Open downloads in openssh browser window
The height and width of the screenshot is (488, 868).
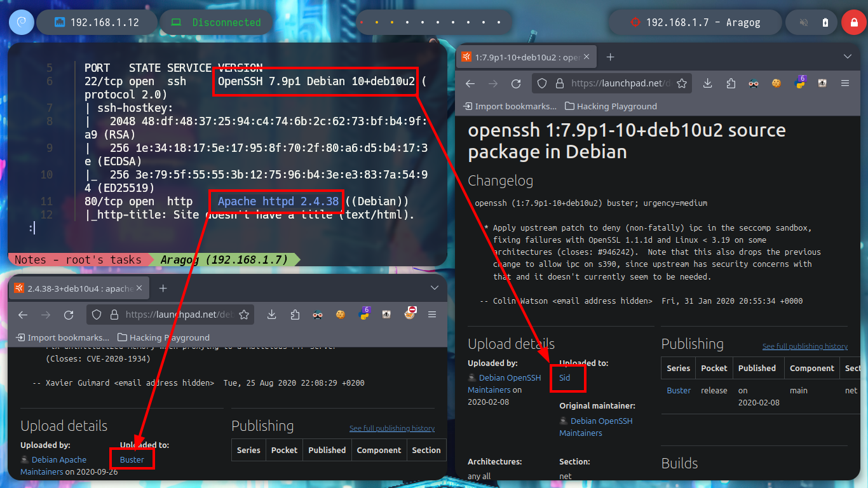(708, 83)
